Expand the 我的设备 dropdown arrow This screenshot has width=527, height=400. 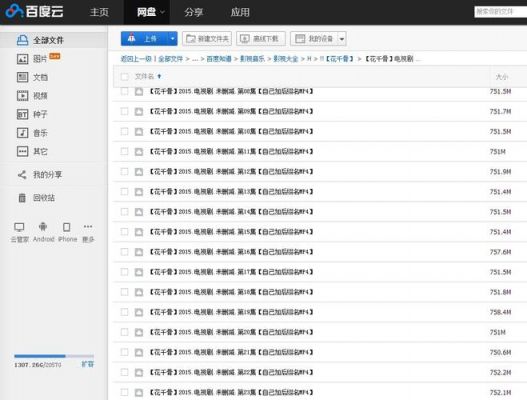[342, 39]
